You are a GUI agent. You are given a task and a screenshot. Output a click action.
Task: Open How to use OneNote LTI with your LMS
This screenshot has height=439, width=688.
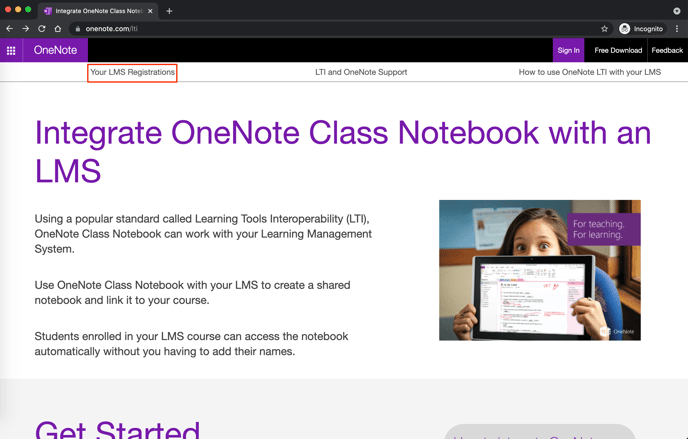pyautogui.click(x=590, y=72)
